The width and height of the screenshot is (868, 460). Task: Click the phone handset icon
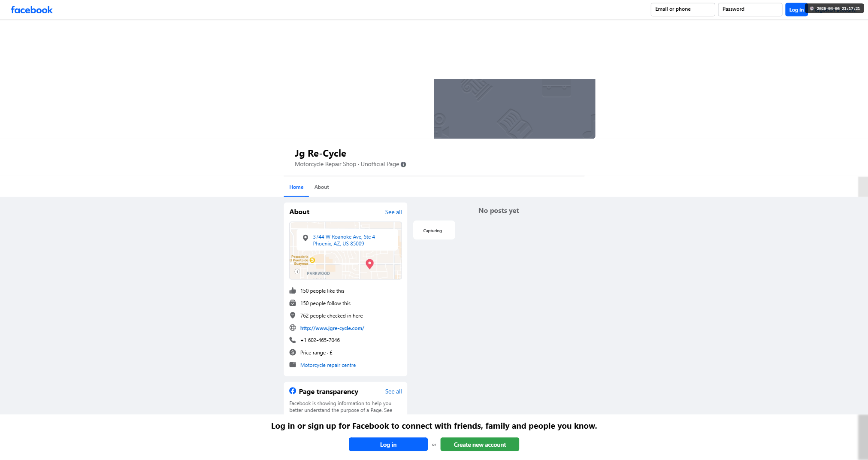(x=293, y=340)
